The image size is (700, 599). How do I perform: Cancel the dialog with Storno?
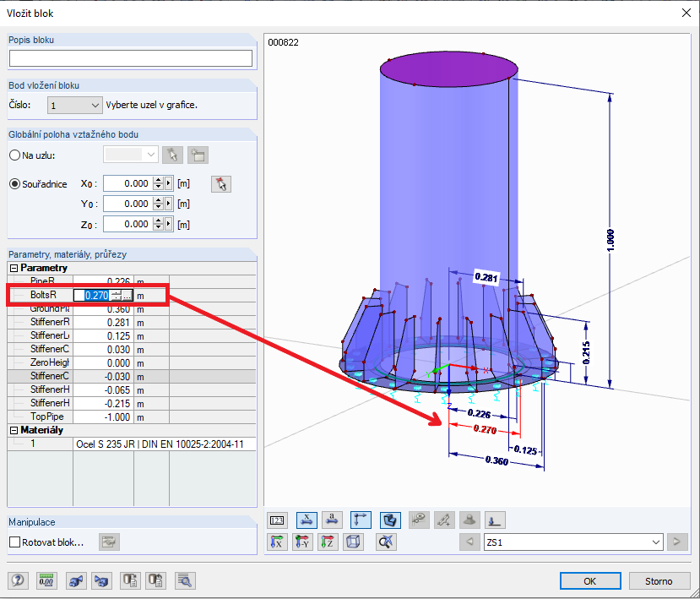pyautogui.click(x=659, y=581)
